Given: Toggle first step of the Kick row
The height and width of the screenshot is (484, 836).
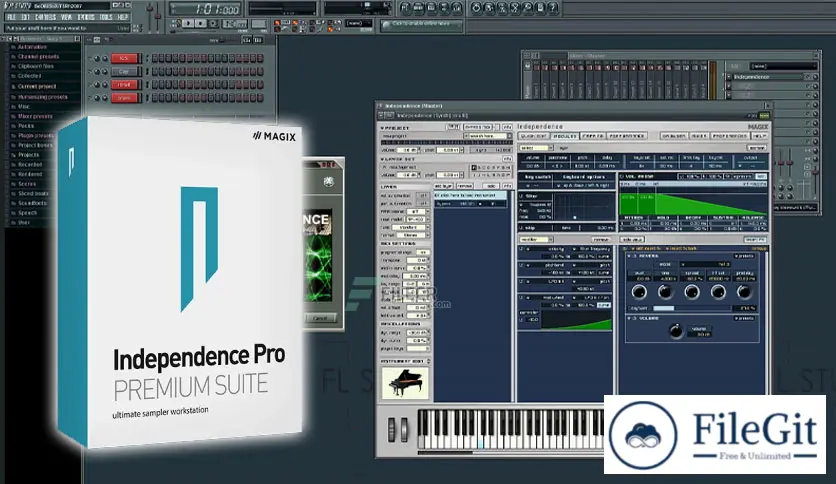Looking at the screenshot, I should click(x=155, y=58).
